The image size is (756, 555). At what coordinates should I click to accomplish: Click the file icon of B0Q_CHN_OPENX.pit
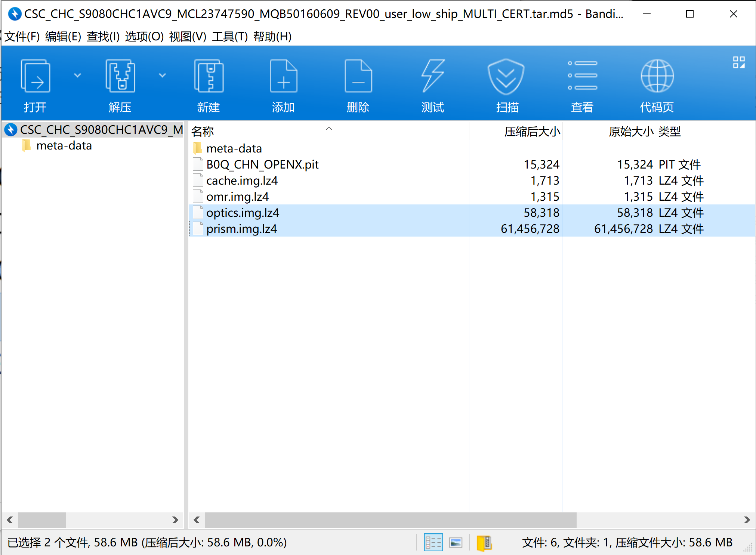198,164
